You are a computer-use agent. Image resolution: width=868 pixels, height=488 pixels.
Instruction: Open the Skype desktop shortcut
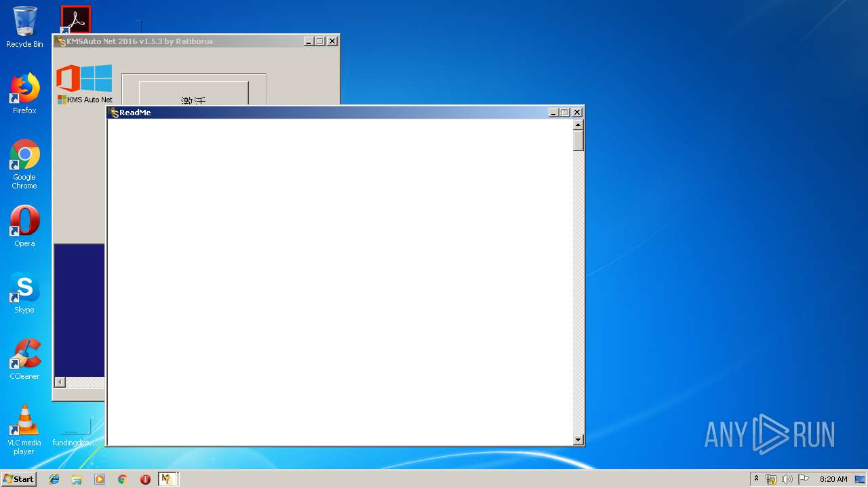point(24,292)
